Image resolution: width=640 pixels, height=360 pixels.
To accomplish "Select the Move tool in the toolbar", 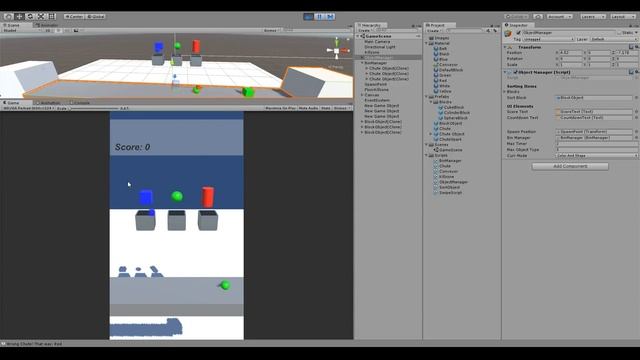I will tap(19, 16).
